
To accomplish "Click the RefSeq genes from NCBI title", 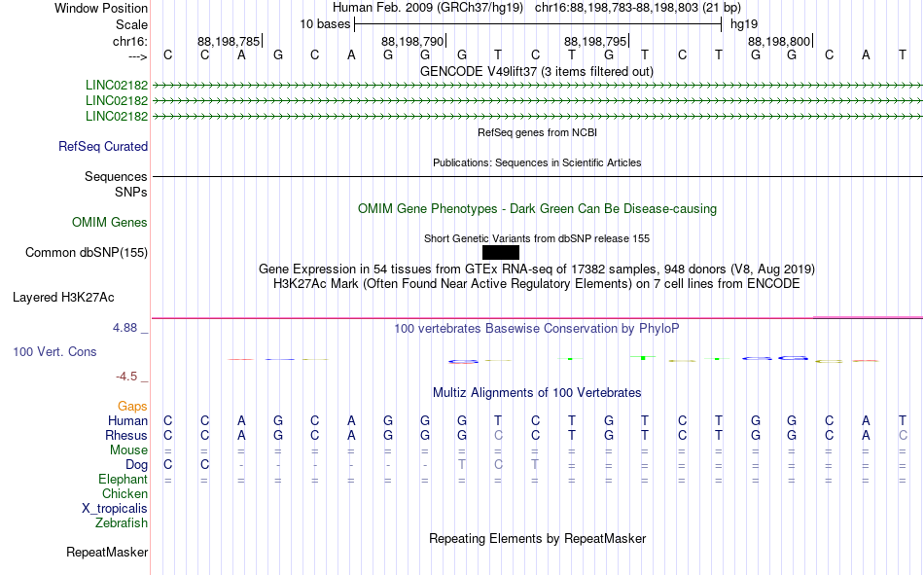I will pyautogui.click(x=538, y=132).
